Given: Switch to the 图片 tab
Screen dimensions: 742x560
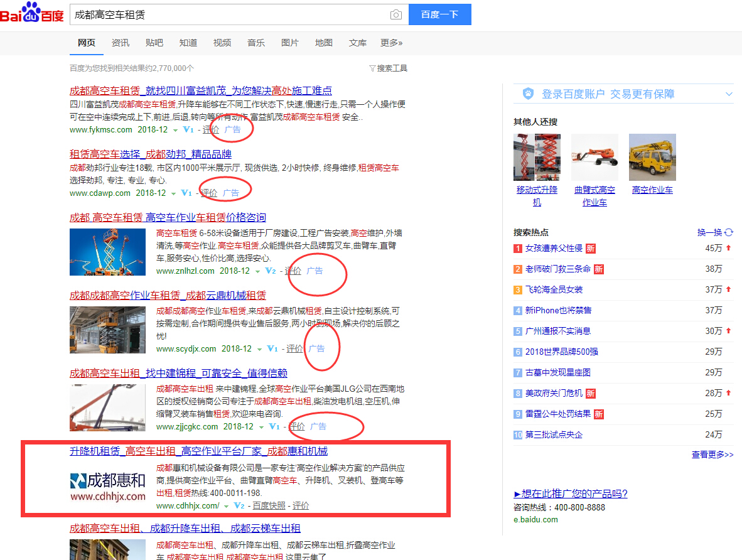Looking at the screenshot, I should coord(290,43).
